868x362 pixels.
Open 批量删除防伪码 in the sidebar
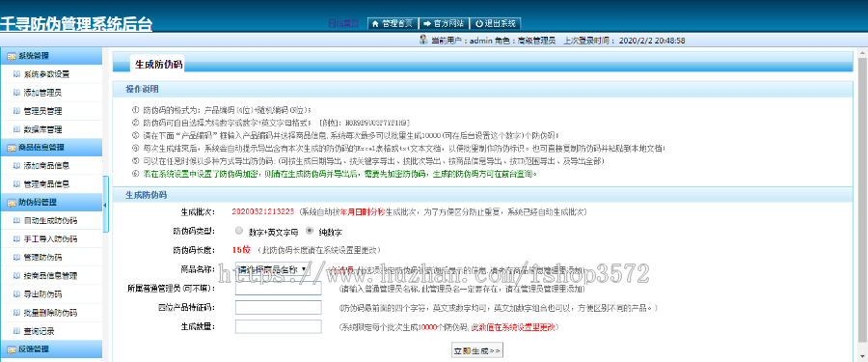pyautogui.click(x=50, y=312)
